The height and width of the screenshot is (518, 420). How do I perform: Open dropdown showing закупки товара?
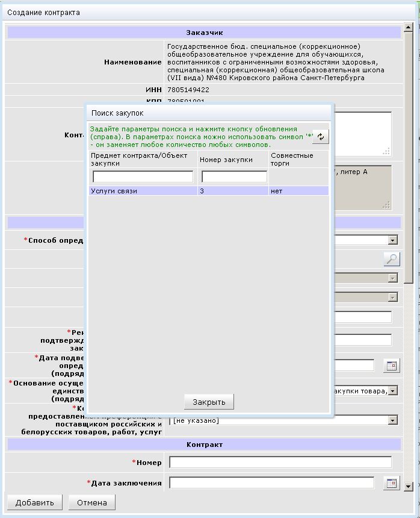click(x=392, y=391)
